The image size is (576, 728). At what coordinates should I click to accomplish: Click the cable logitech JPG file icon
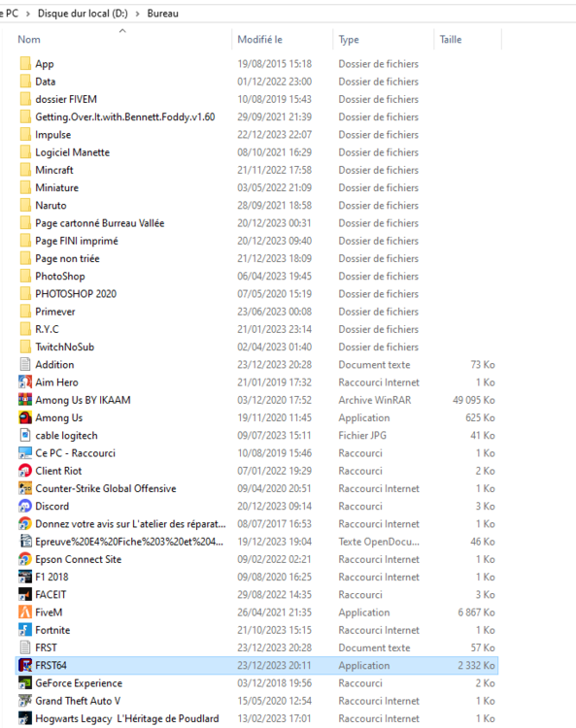tap(25, 435)
